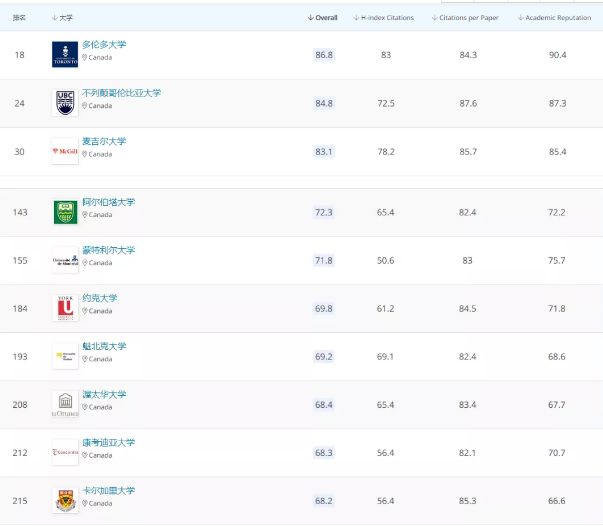Open the 渥太华大学 link

[104, 394]
